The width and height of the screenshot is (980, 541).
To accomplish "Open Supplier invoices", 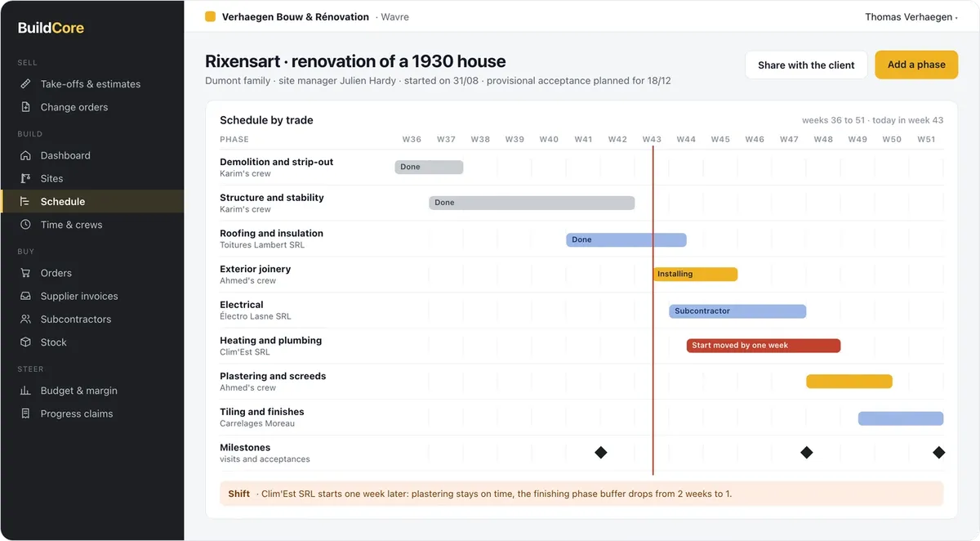I will click(91, 296).
